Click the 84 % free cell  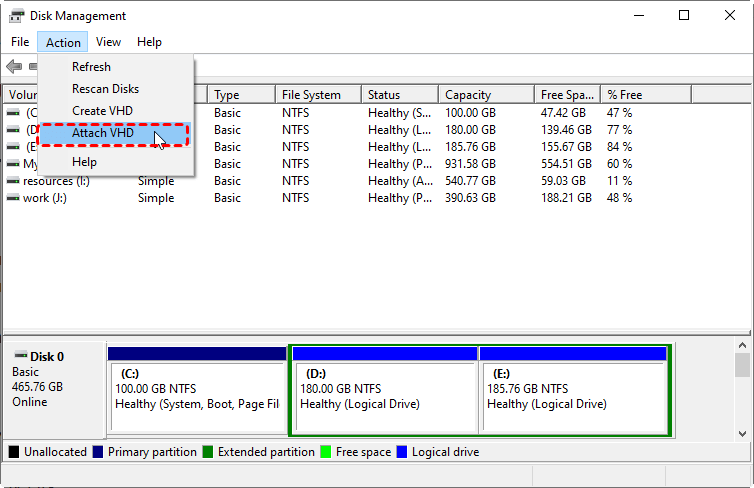pos(619,147)
